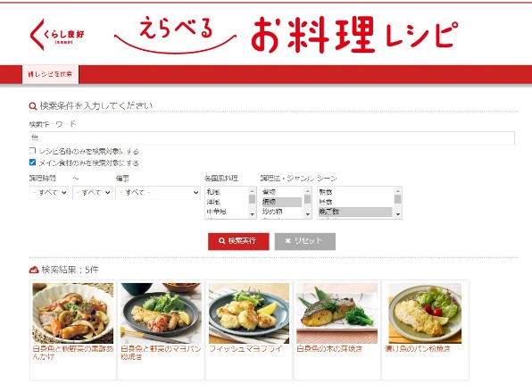Click the red 検索実行 search button
532x392 pixels.
[238, 241]
